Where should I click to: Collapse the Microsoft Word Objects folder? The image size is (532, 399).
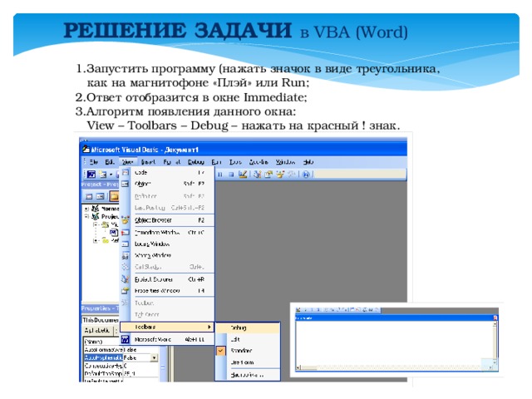(x=96, y=224)
